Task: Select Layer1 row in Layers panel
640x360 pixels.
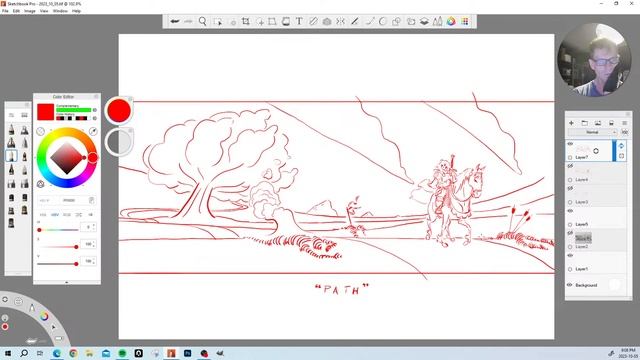Action: (x=596, y=262)
